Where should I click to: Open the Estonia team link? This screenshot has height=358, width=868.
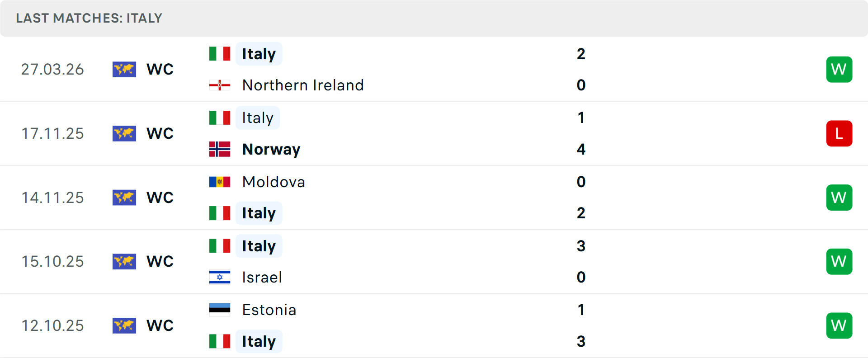tap(269, 310)
